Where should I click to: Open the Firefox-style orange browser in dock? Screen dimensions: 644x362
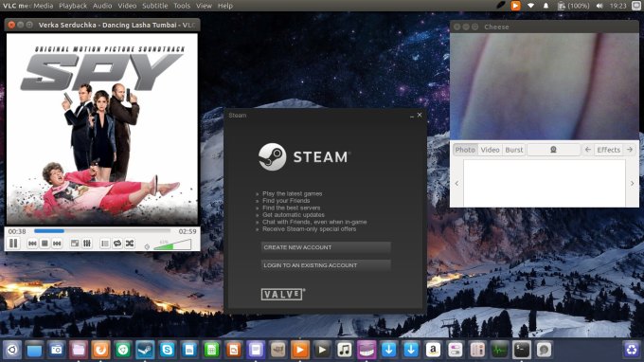100,350
